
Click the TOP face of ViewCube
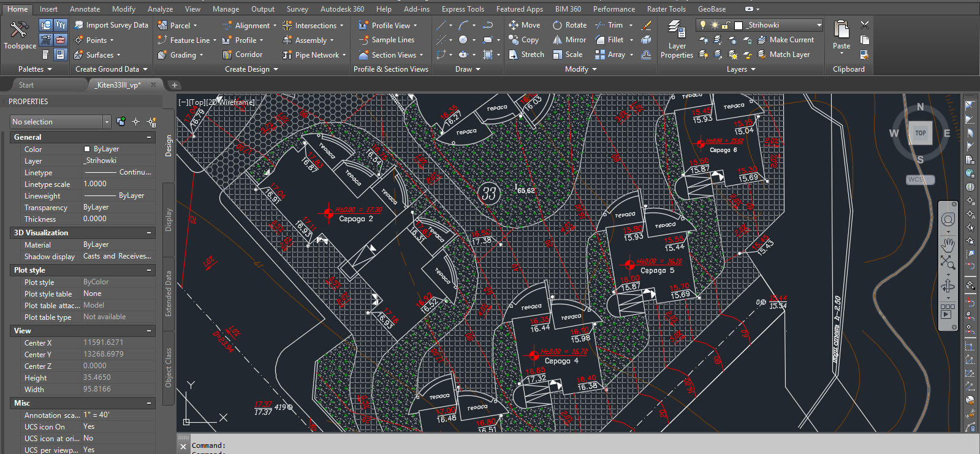pyautogui.click(x=920, y=133)
